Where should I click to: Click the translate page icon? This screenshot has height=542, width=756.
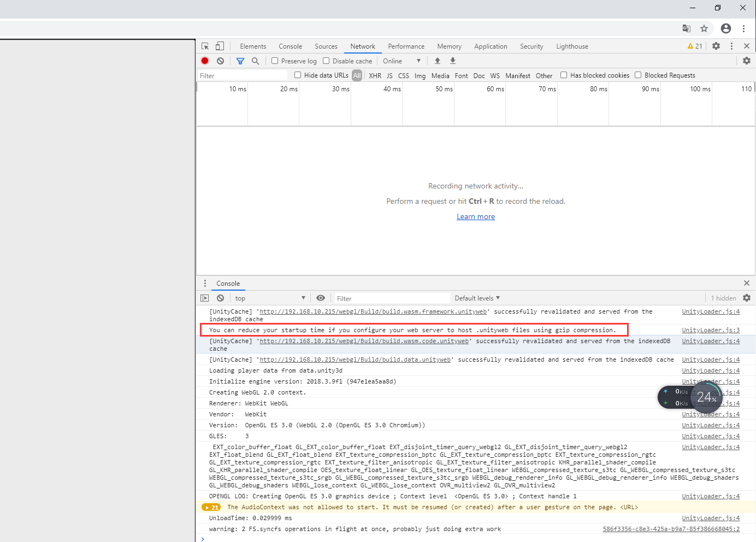tap(687, 28)
